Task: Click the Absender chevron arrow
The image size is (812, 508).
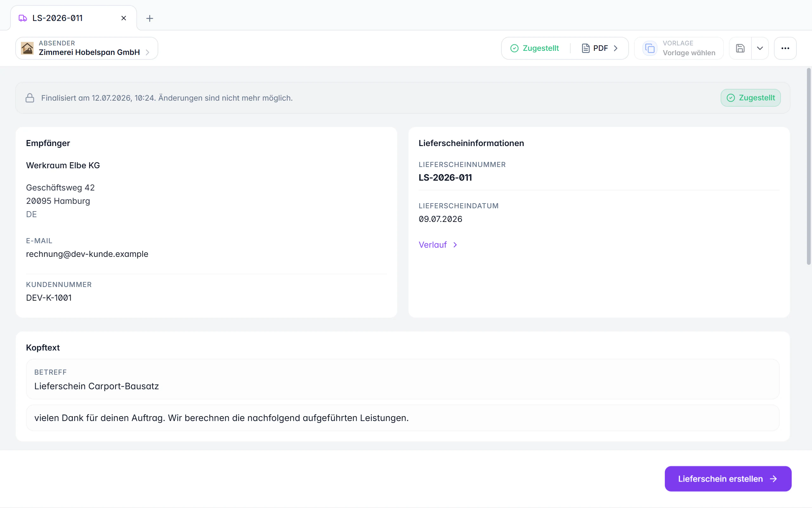Action: [x=147, y=52]
